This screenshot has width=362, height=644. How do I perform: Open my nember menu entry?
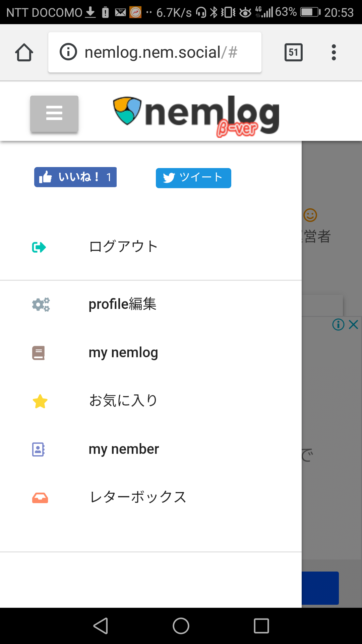pyautogui.click(x=124, y=449)
